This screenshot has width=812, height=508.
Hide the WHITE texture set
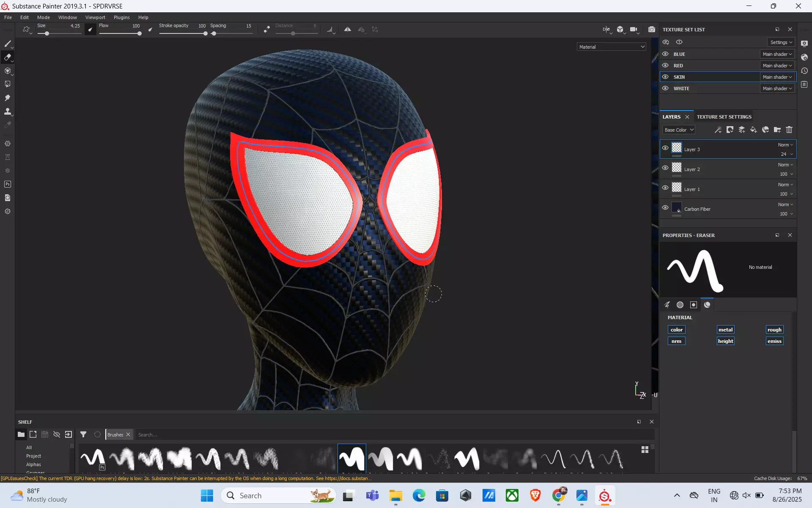point(665,88)
